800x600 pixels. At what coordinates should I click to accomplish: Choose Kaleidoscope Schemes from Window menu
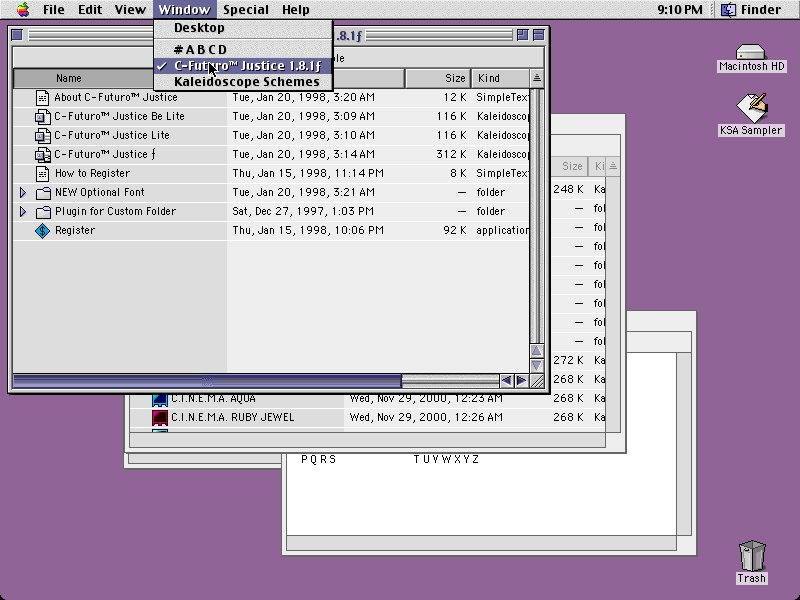[243, 82]
